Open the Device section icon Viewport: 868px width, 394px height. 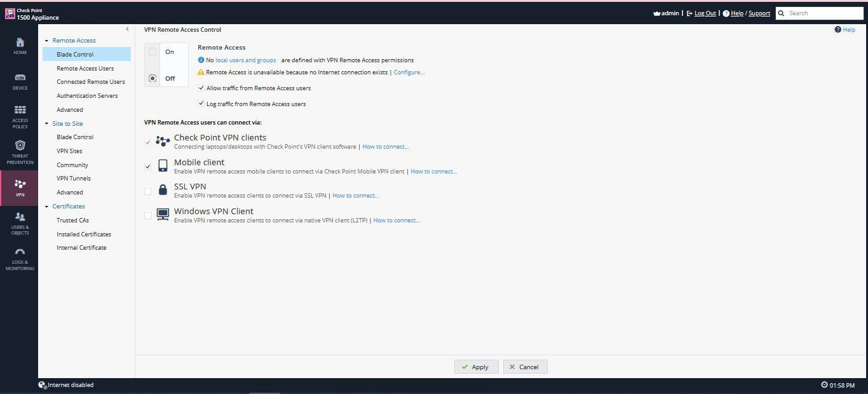pos(20,78)
